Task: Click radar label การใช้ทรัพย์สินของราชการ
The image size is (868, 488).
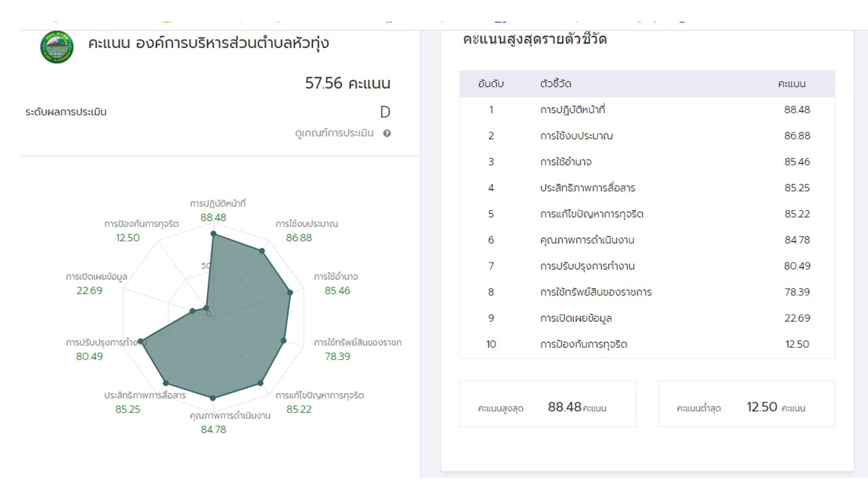Action: [x=357, y=342]
